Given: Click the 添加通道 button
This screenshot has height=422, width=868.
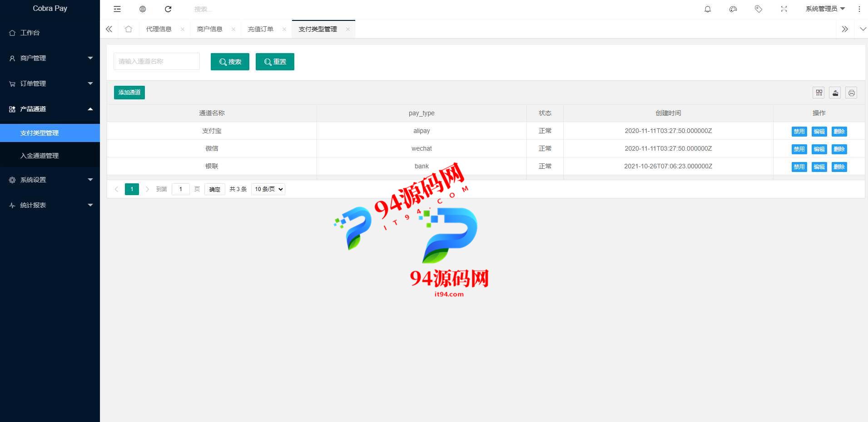Looking at the screenshot, I should click(x=129, y=93).
